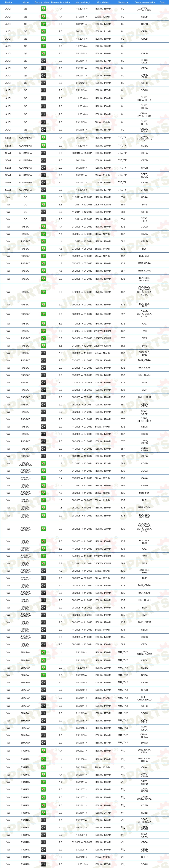Click PB icon in Seat Alhambra CAVA, CNWB, CTHA row

point(43,138)
